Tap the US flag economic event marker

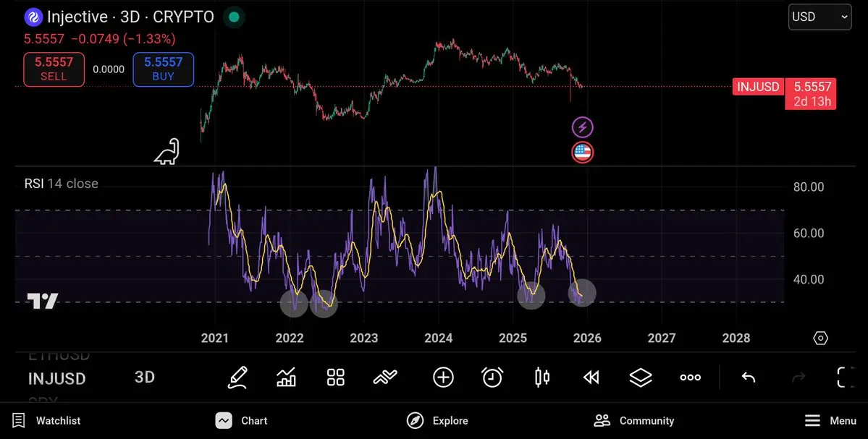582,153
